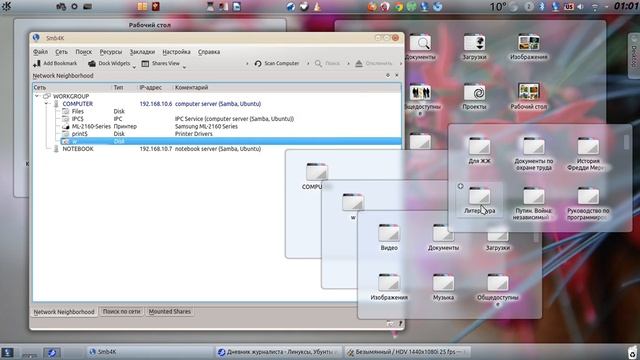Click the Shares View toolbar button
This screenshot has width=640, height=360.
click(160, 63)
